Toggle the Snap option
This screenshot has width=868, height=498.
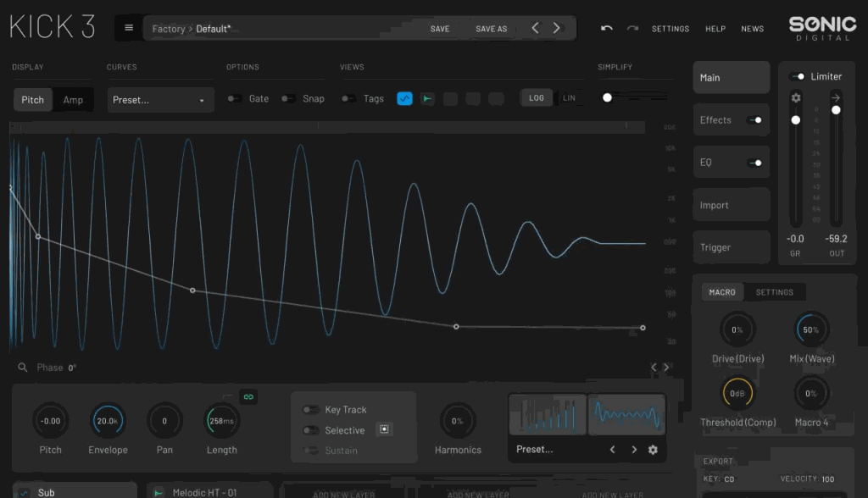pos(288,98)
